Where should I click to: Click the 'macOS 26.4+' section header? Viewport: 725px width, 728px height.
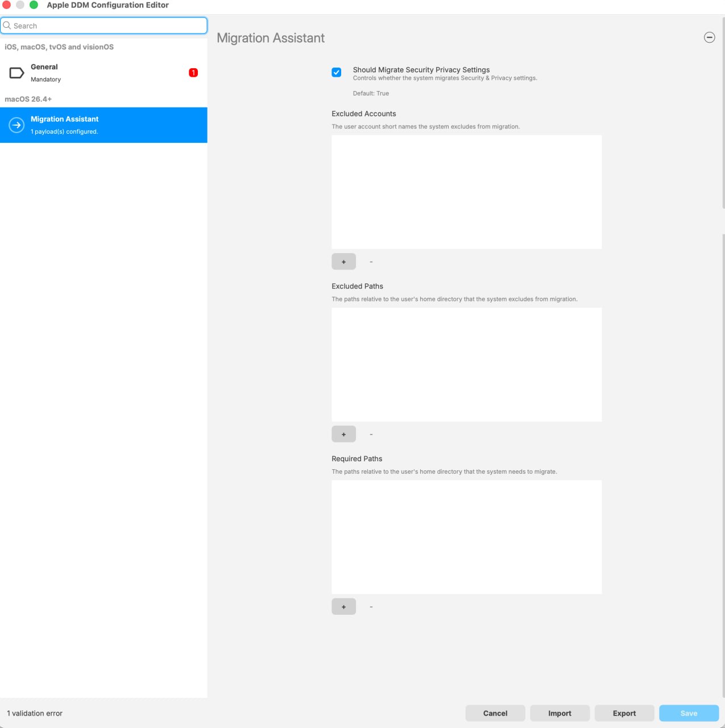click(28, 99)
